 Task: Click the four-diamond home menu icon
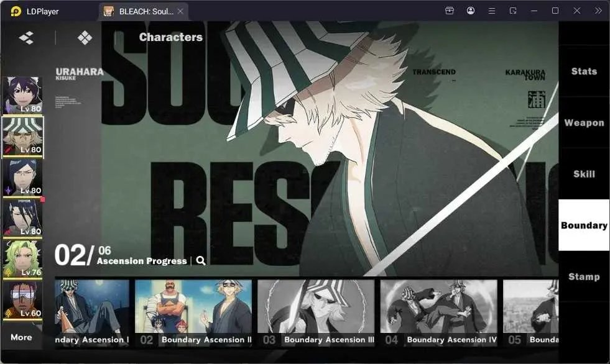[x=85, y=38]
